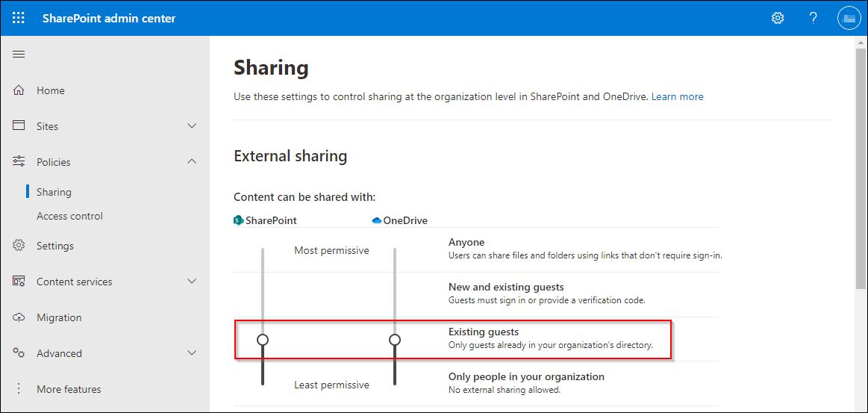Click the OneDrive sharing slider handle
The width and height of the screenshot is (868, 413).
pos(395,339)
